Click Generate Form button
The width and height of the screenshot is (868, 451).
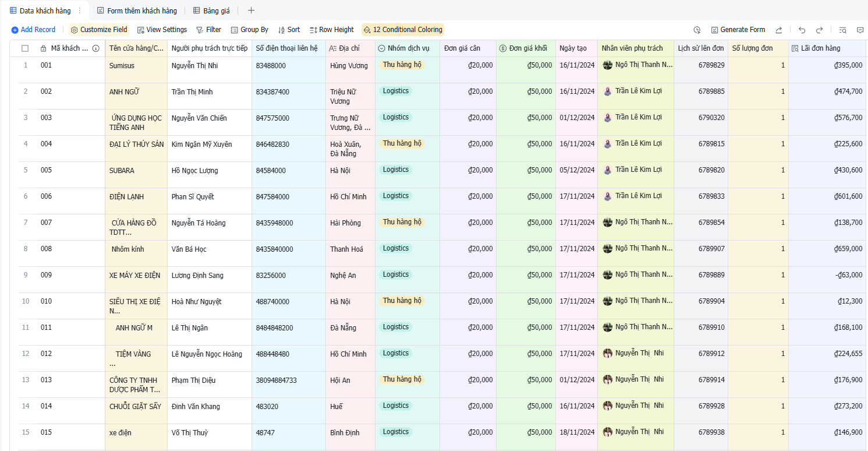click(x=738, y=30)
